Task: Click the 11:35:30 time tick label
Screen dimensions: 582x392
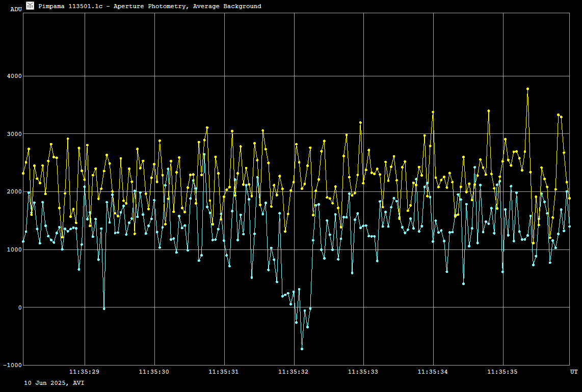Action: click(x=154, y=372)
